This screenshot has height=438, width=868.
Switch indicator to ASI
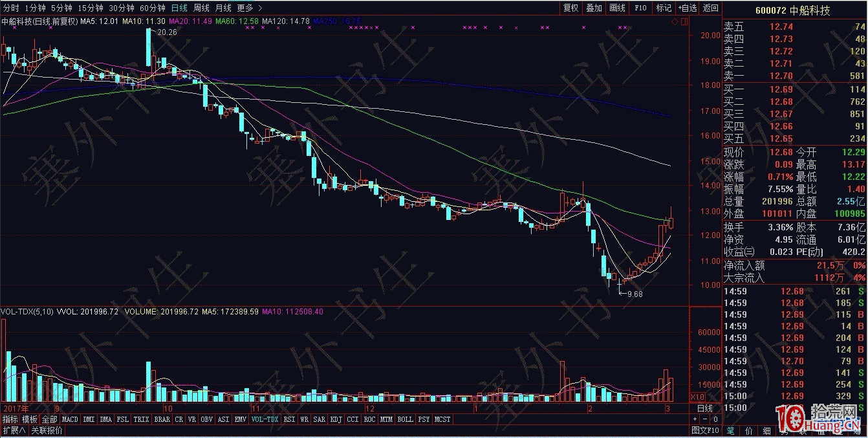point(224,419)
